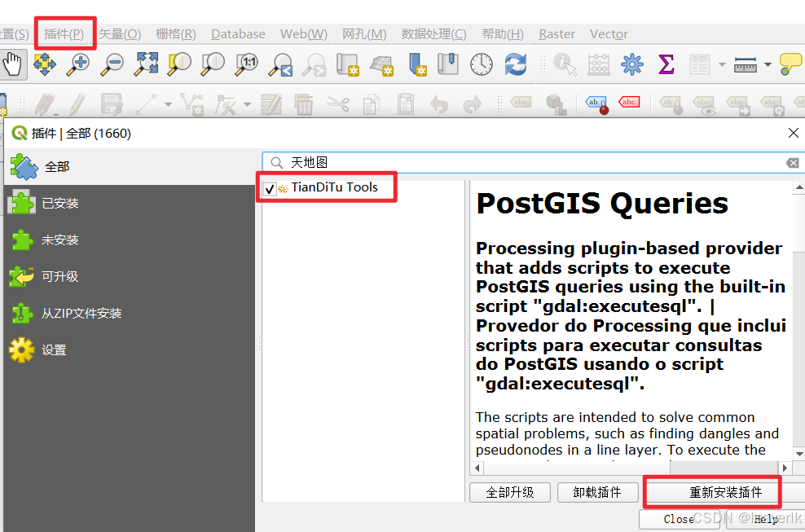Screen dimensions: 805x532
Task: Activate the Zoom In tool
Action: 78,64
